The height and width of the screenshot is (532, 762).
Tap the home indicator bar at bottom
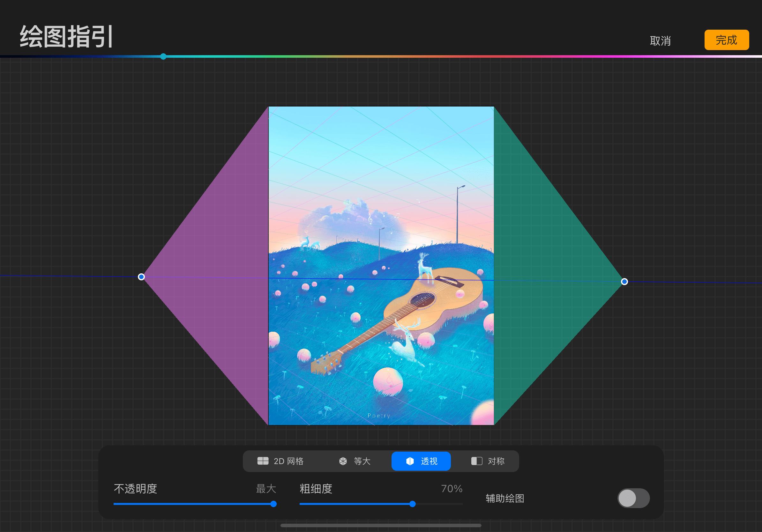click(381, 525)
